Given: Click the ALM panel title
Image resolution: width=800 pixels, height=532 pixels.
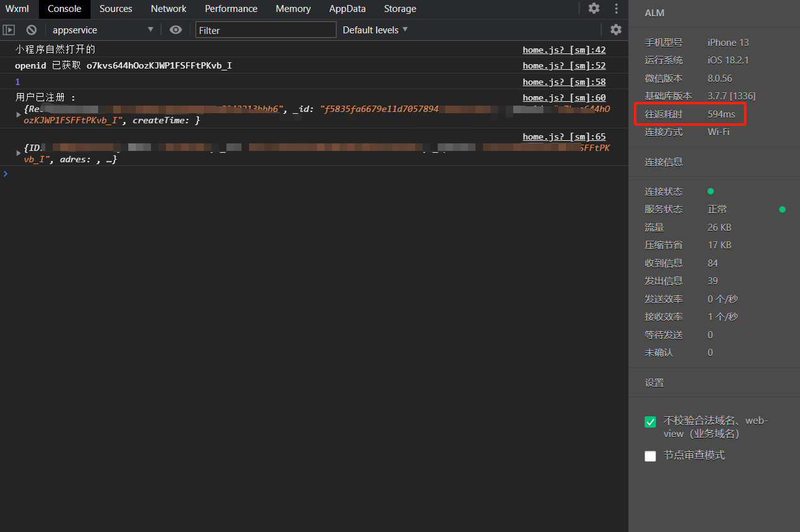Looking at the screenshot, I should pos(654,13).
